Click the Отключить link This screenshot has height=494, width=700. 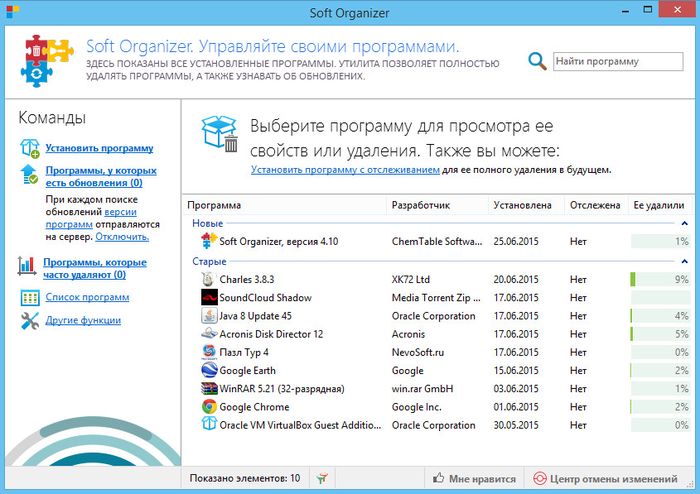[x=122, y=237]
